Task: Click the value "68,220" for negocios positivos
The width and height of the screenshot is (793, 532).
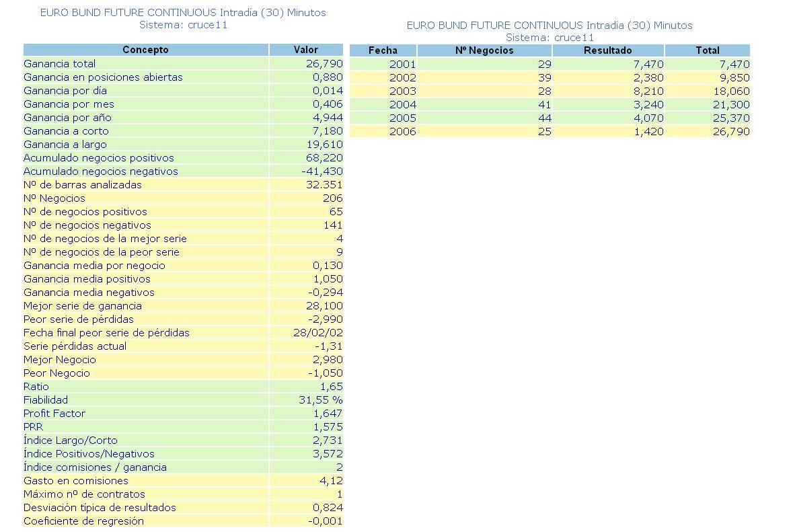Action: [x=324, y=158]
